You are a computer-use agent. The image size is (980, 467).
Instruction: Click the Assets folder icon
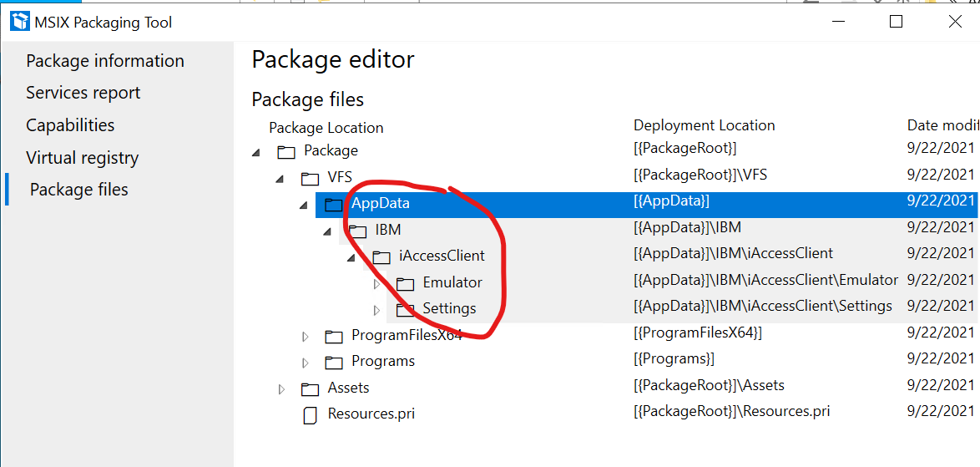point(311,389)
